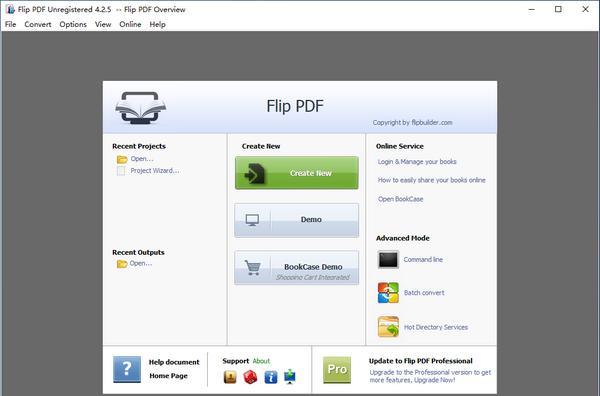
Task: Click the Recent Projects heading
Action: coord(139,146)
